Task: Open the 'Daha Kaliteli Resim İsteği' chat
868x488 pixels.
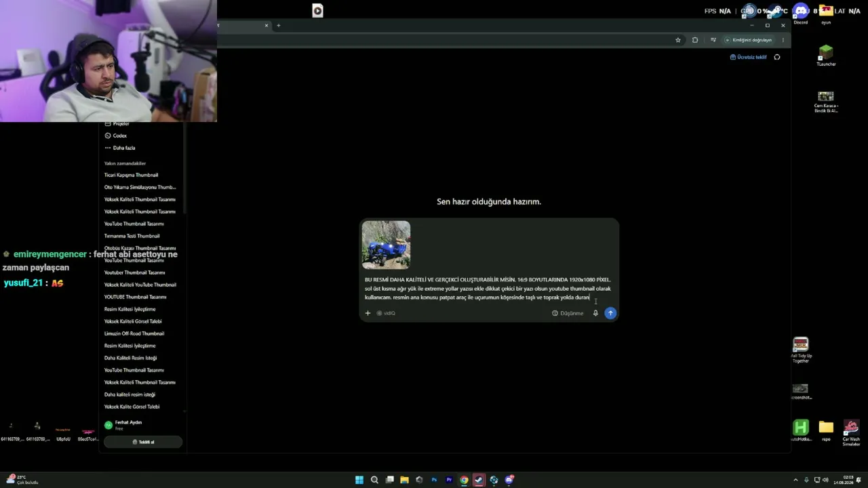Action: [130, 358]
